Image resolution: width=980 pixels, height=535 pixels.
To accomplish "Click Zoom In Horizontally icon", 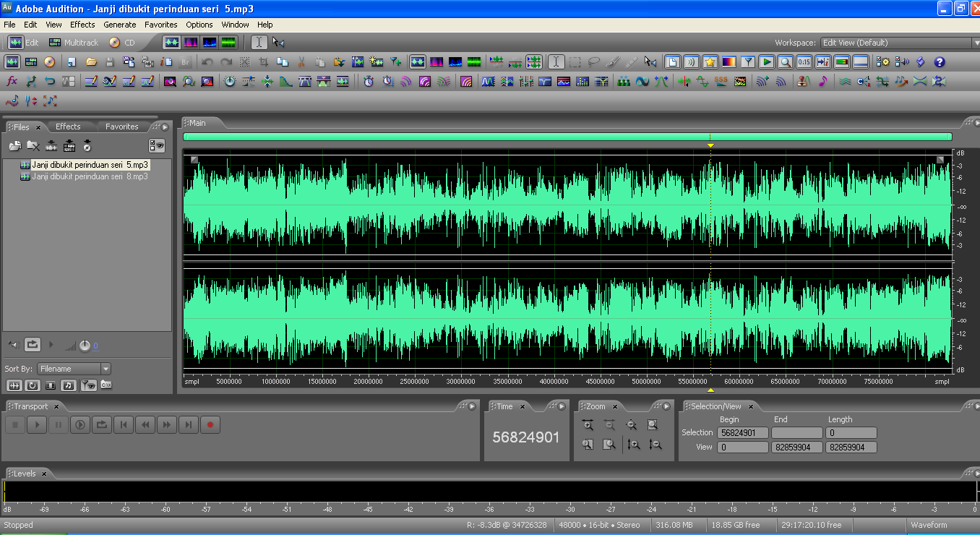I will (588, 425).
